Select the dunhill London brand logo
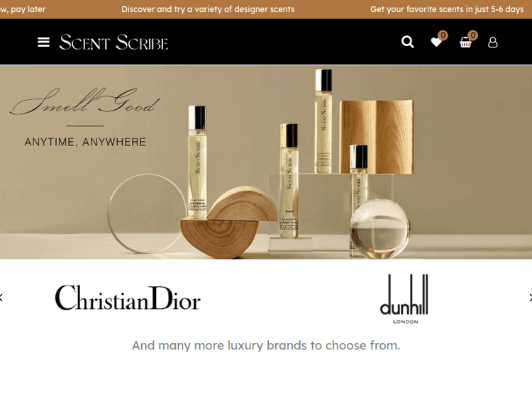This screenshot has height=399, width=532. click(x=404, y=298)
